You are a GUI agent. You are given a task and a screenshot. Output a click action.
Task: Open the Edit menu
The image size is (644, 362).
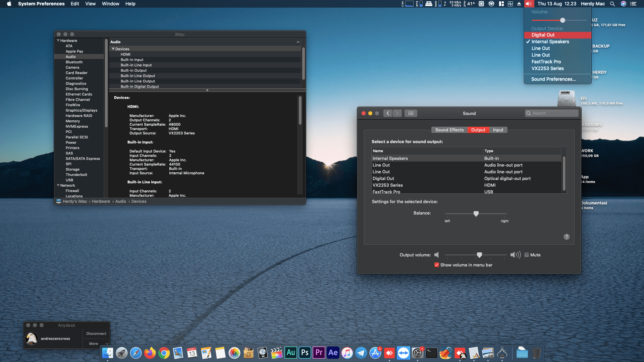75,4
